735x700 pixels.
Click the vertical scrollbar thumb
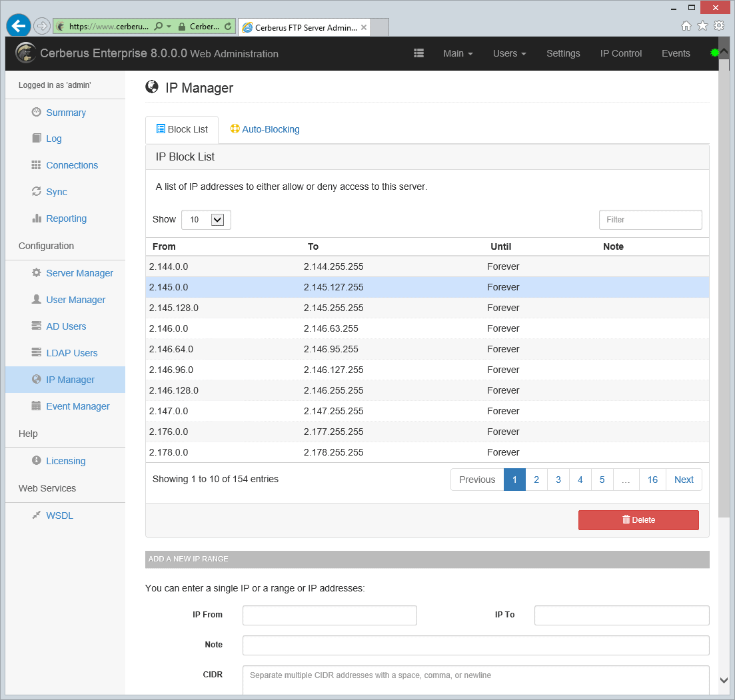tap(724, 287)
